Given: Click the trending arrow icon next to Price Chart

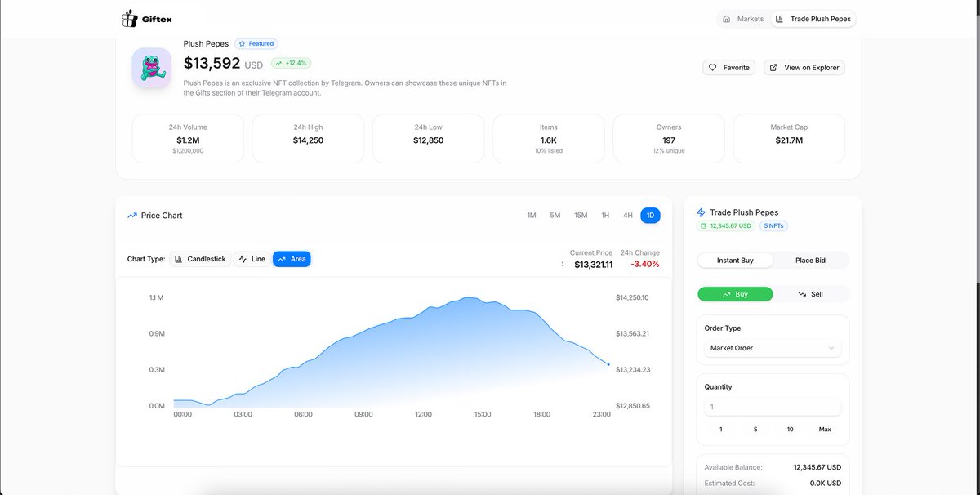Looking at the screenshot, I should coord(131,215).
